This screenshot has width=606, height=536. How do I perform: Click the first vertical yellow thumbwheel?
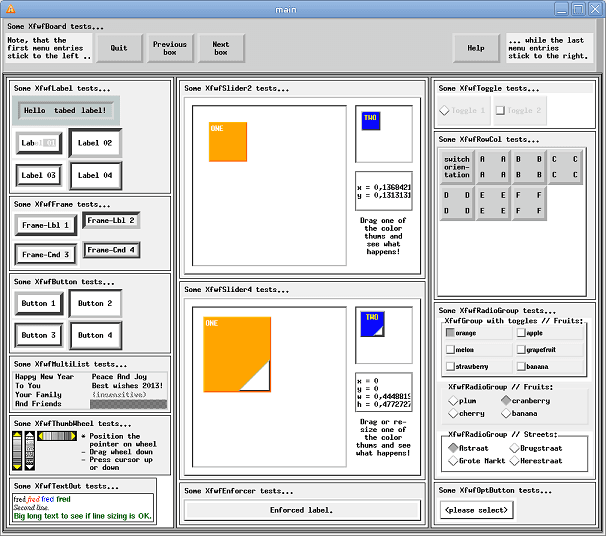[x=17, y=451]
